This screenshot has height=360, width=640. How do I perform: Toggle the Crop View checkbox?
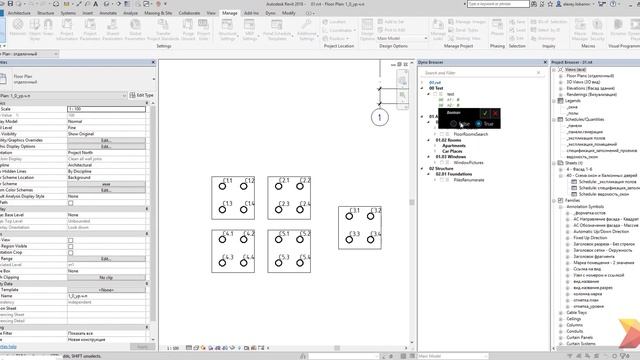click(71, 240)
